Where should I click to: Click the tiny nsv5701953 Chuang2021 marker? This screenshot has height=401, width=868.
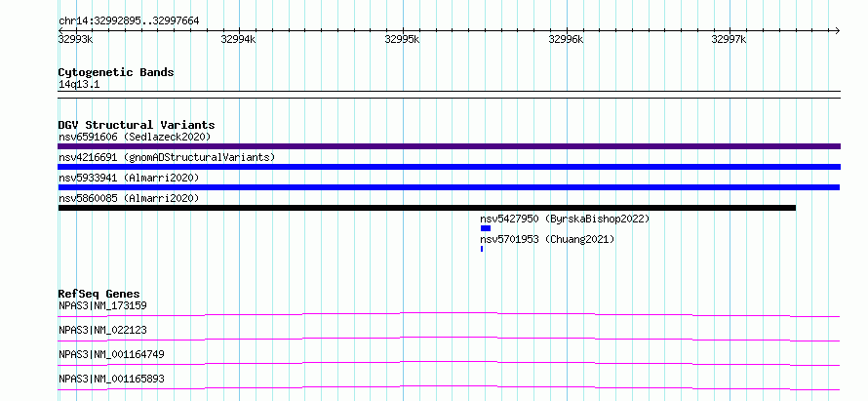pyautogui.click(x=482, y=249)
